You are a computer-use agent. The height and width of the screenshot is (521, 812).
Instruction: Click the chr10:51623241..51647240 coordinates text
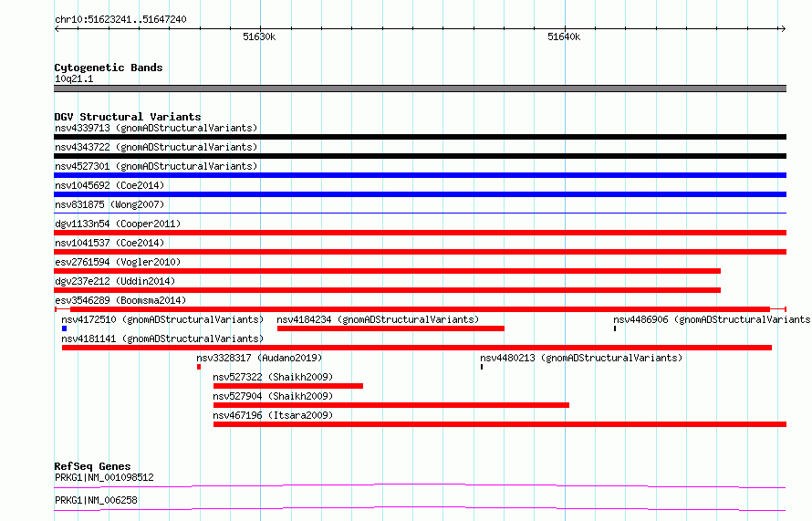click(x=120, y=19)
